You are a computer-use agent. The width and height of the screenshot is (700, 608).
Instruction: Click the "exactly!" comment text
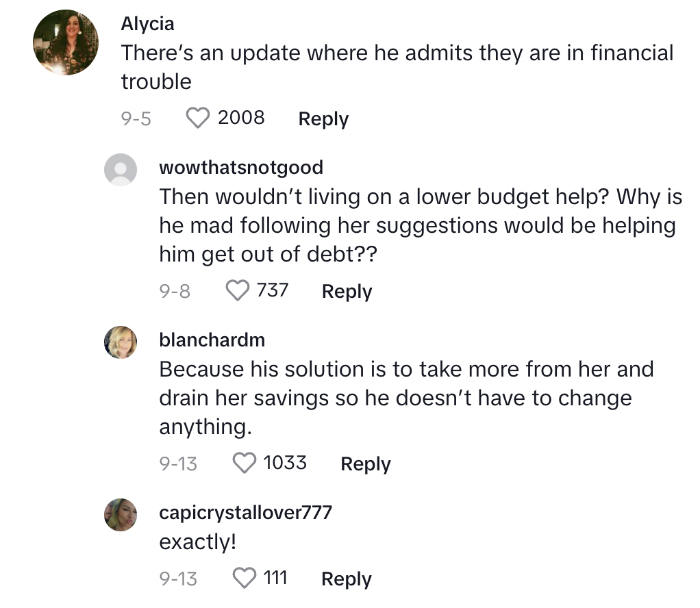click(x=197, y=542)
